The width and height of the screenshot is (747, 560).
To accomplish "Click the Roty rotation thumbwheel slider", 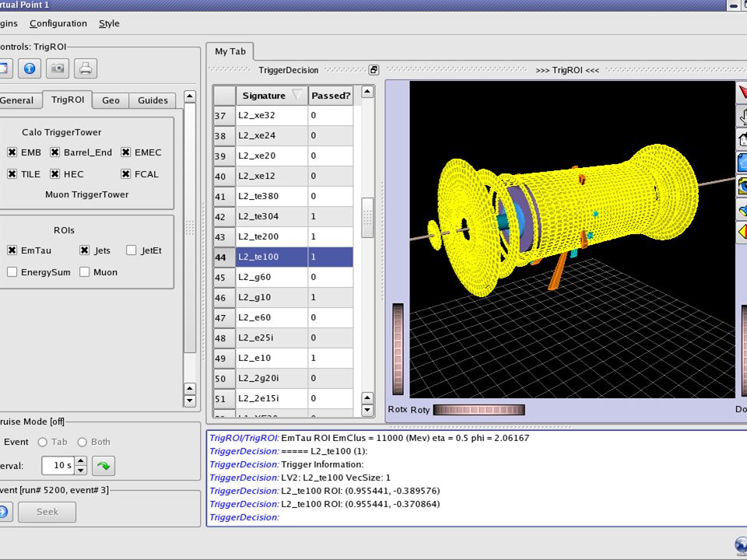I will 479,410.
